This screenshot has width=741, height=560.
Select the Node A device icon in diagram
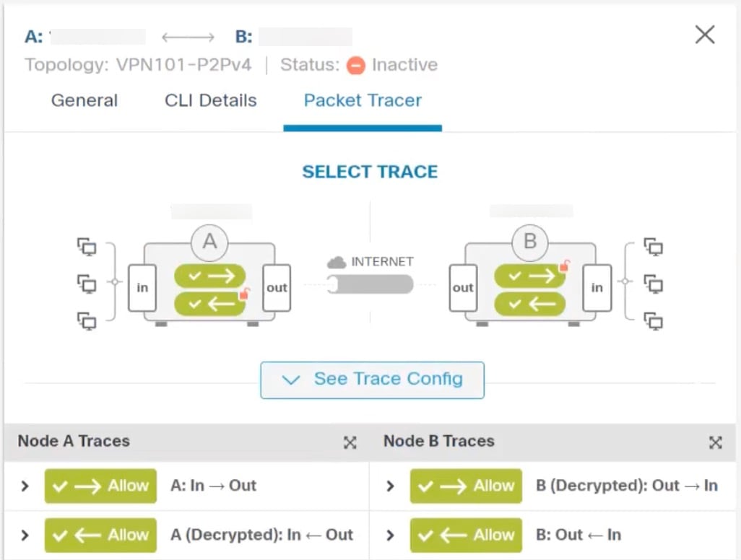click(x=209, y=242)
